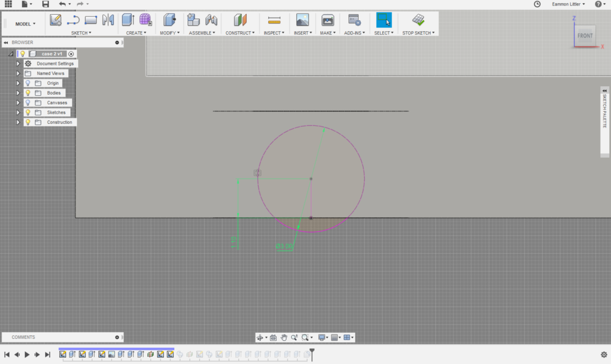
Task: Click the Save icon in title bar
Action: (x=46, y=4)
